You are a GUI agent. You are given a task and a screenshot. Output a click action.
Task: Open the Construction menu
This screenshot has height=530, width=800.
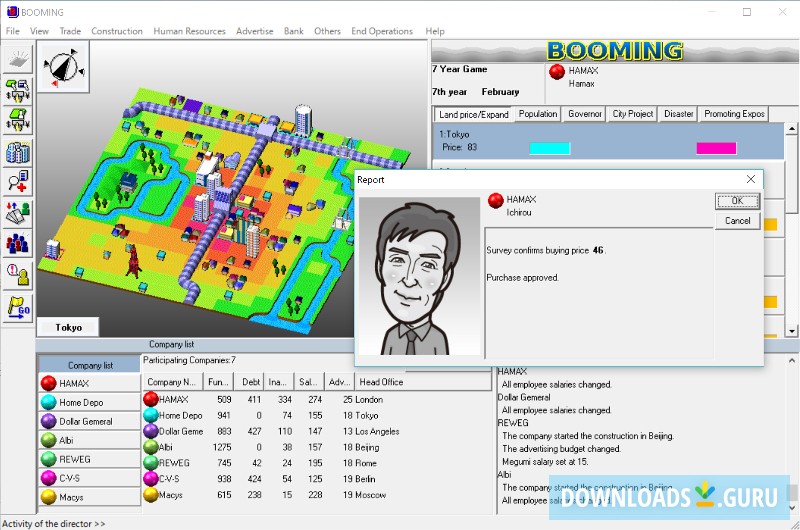click(x=117, y=31)
